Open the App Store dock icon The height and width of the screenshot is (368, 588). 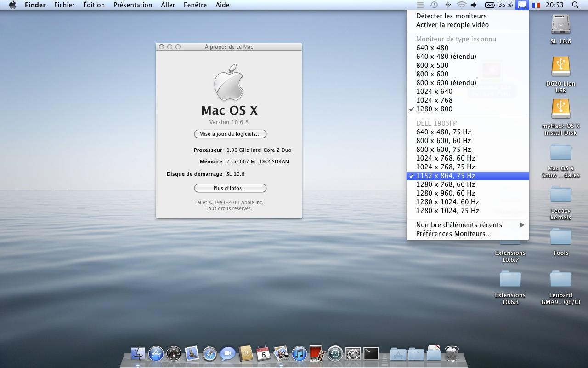[x=156, y=353]
